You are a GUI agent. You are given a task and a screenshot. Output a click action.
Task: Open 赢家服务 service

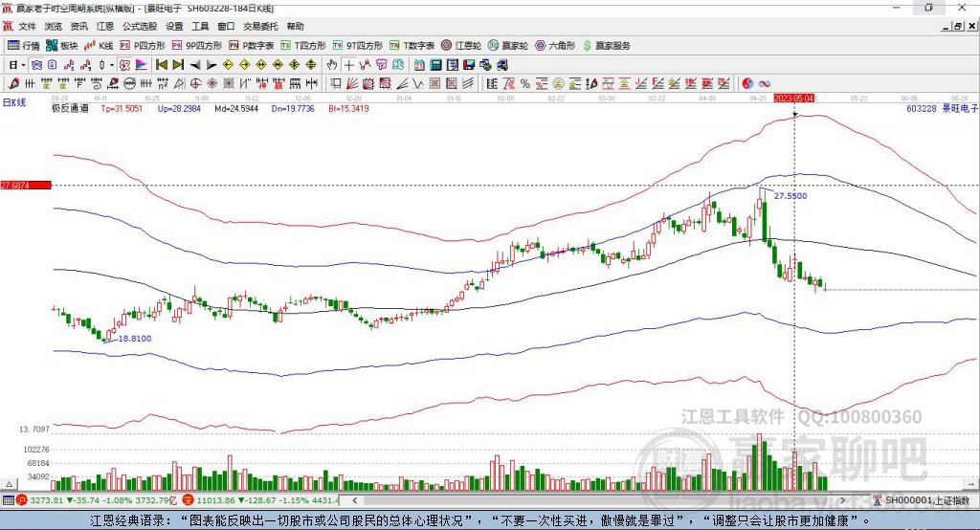606,46
